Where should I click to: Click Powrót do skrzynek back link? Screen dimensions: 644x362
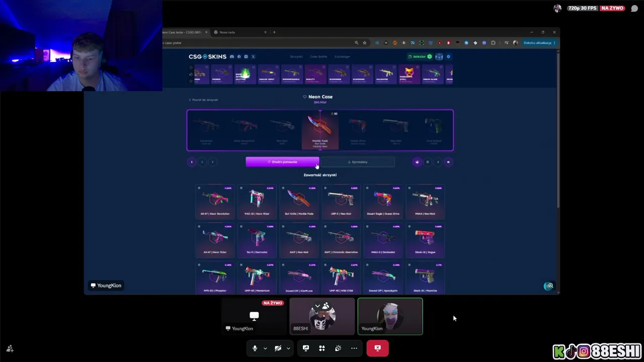point(204,100)
